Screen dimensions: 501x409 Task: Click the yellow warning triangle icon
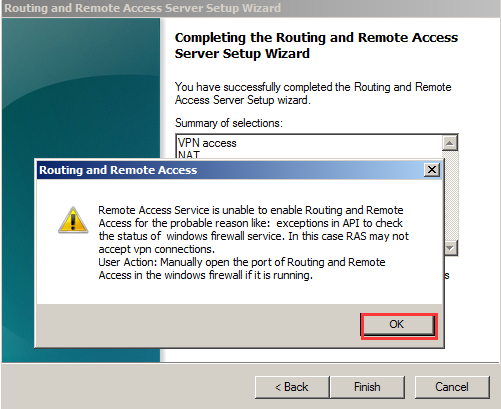[x=73, y=220]
